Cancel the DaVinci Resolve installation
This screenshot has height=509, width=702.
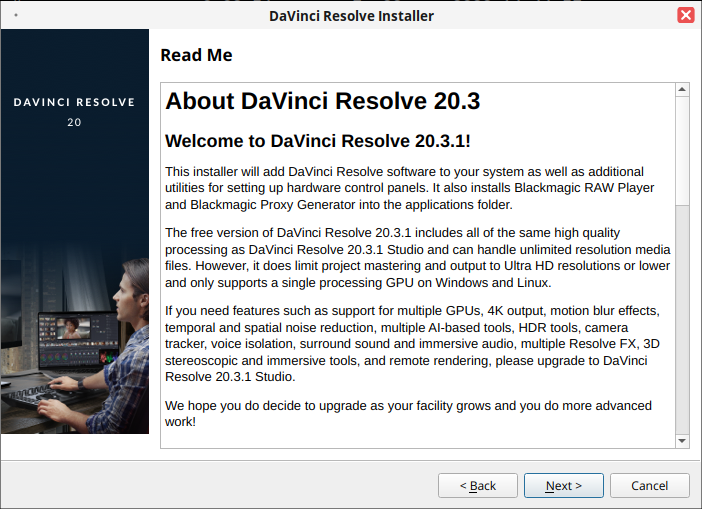649,486
